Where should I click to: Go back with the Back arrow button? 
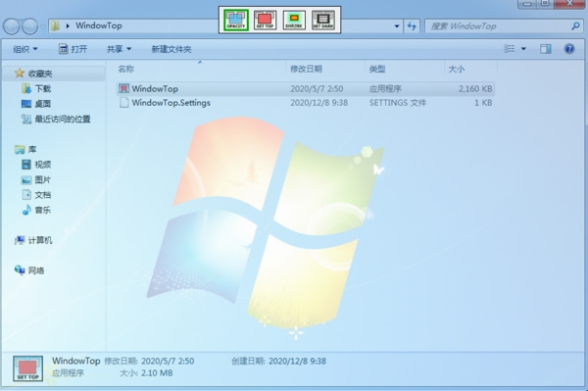pyautogui.click(x=12, y=26)
